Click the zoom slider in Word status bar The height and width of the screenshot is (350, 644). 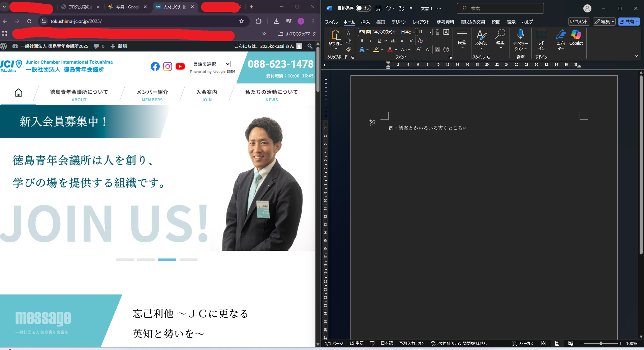(x=601, y=343)
